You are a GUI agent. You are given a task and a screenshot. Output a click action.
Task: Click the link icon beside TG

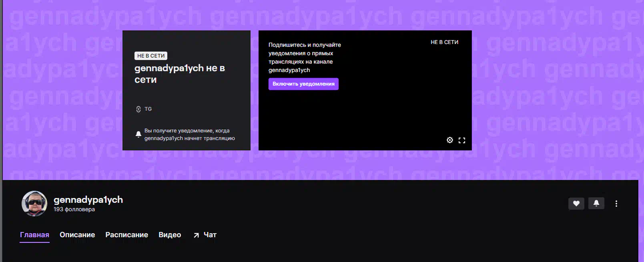coord(138,109)
